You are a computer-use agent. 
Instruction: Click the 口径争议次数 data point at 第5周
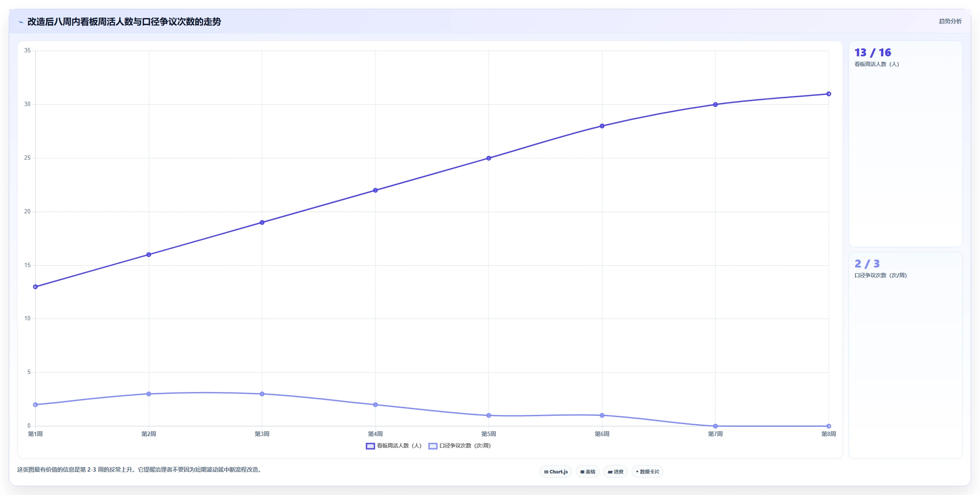pos(489,416)
